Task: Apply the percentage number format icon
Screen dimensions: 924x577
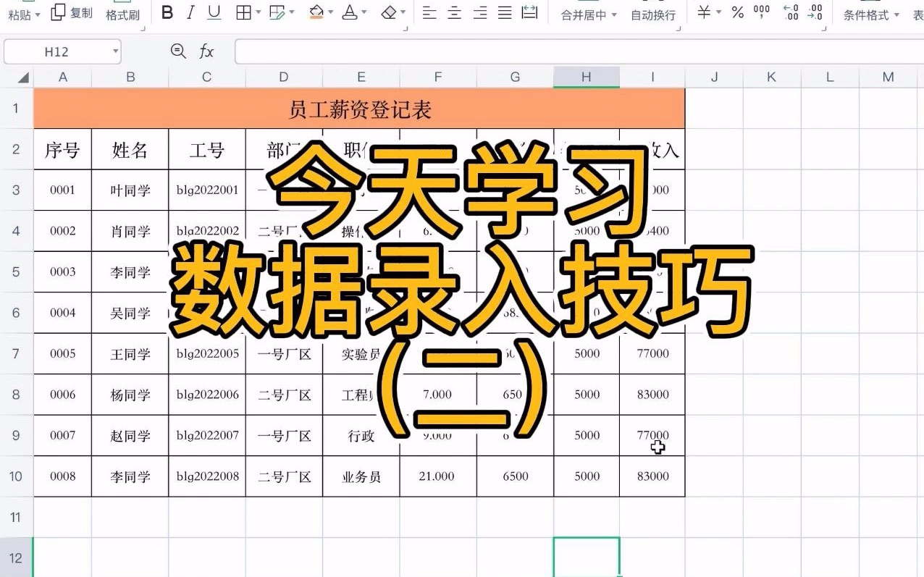Action: point(739,12)
